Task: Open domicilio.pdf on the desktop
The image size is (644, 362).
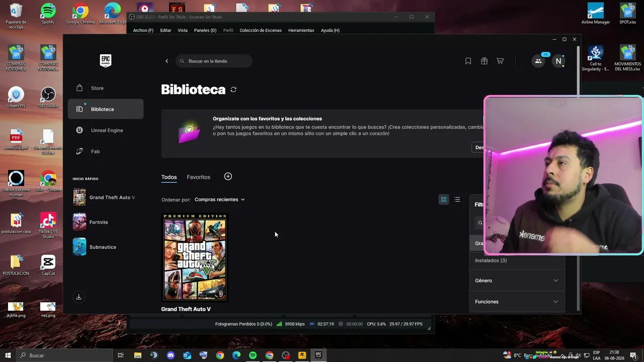Action: (x=16, y=140)
